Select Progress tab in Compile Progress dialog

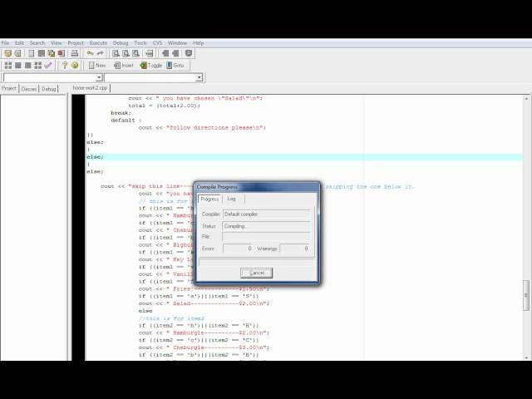tap(209, 199)
